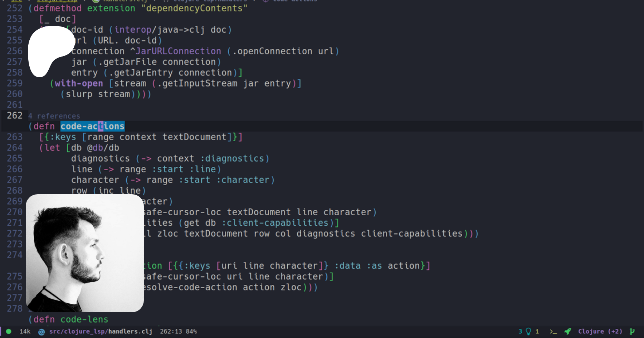Screen dimensions: 644x338
Task: Click the Clojure file icon beside handlers.clj
Action: tap(42, 332)
